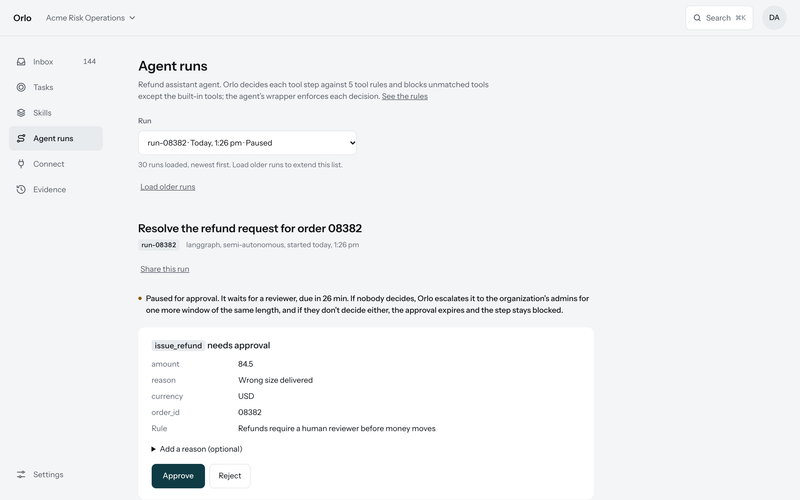Open the Inbox tray icon
Image resolution: width=800 pixels, height=500 pixels.
(x=21, y=62)
